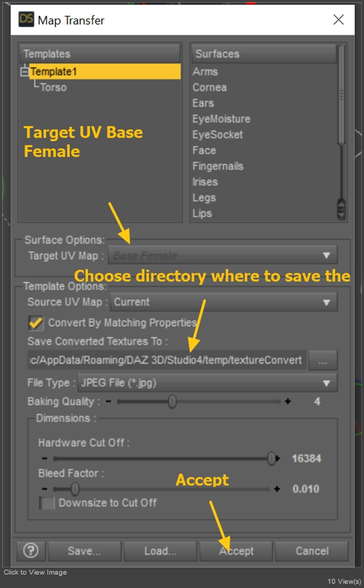The width and height of the screenshot is (364, 588).
Task: Click the Load... button
Action: click(x=160, y=551)
